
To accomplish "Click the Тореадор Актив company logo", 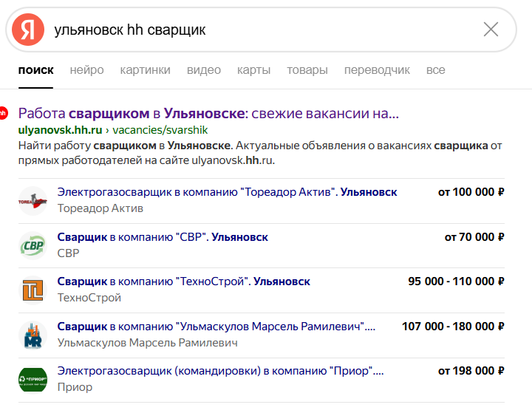I will [x=33, y=200].
